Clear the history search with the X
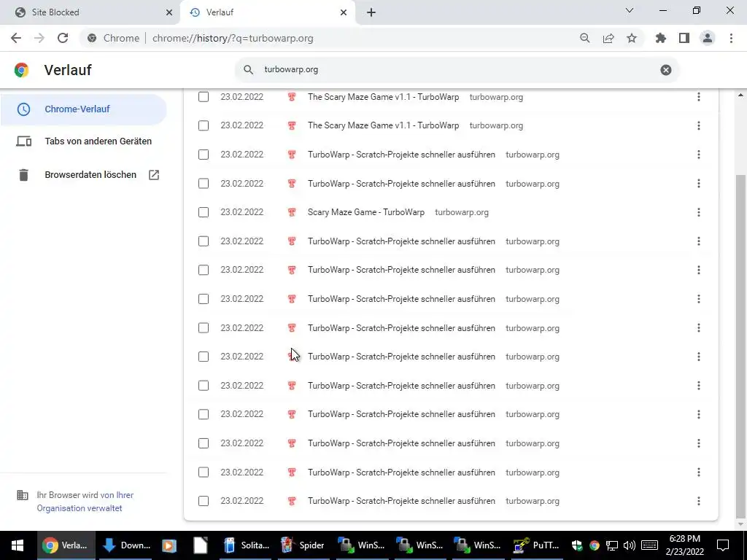Image resolution: width=747 pixels, height=560 pixels. click(x=666, y=70)
